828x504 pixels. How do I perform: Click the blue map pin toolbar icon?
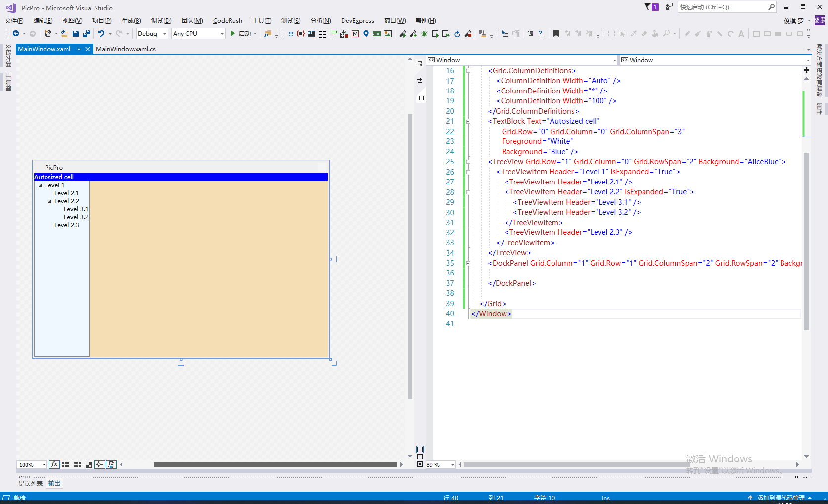tap(366, 34)
